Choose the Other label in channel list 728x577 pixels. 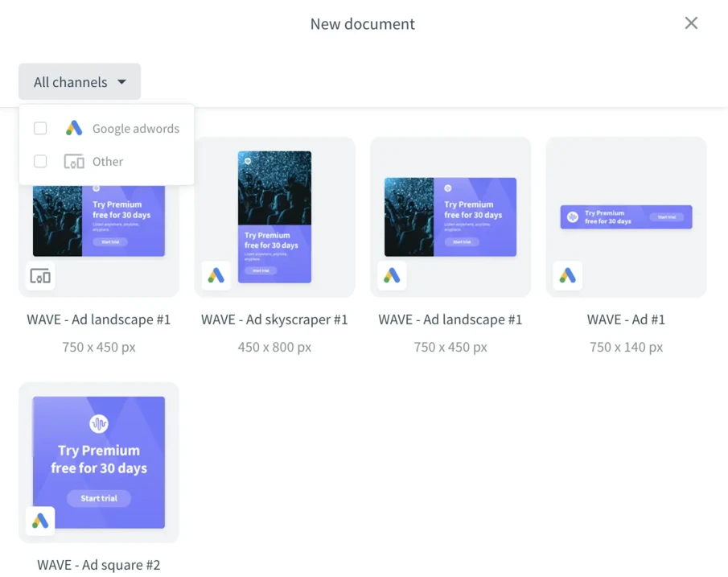pyautogui.click(x=108, y=162)
